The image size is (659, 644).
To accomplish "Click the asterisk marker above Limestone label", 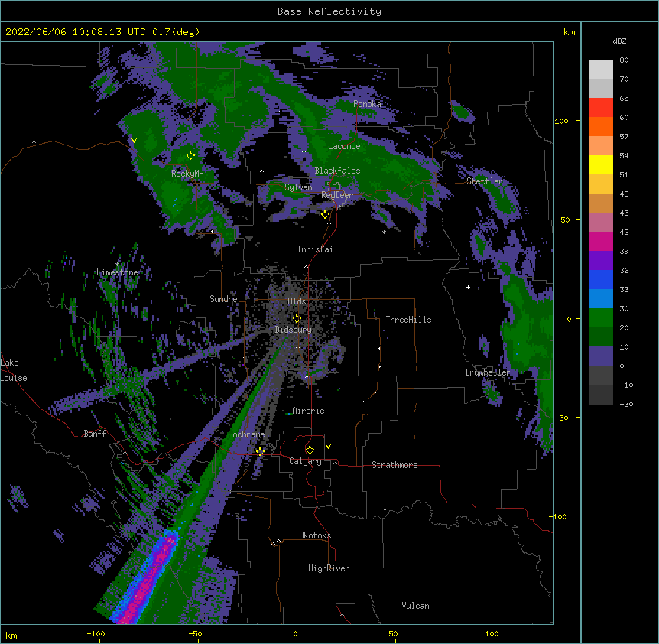I will pos(117,265).
